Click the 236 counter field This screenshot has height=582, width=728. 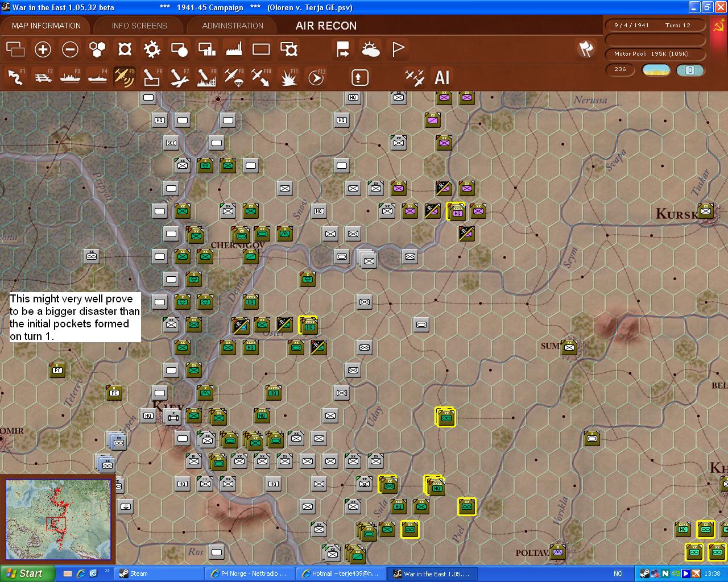click(x=621, y=70)
